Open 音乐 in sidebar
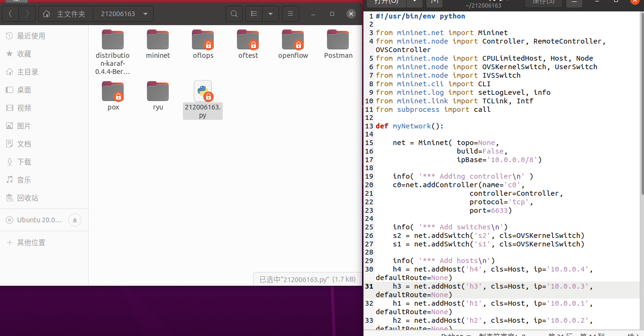 click(44, 180)
